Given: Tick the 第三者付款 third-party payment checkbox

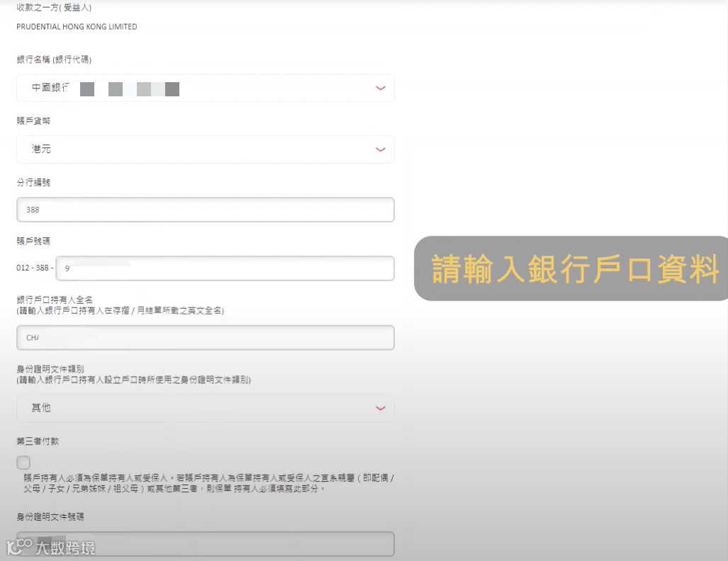Looking at the screenshot, I should click(23, 462).
